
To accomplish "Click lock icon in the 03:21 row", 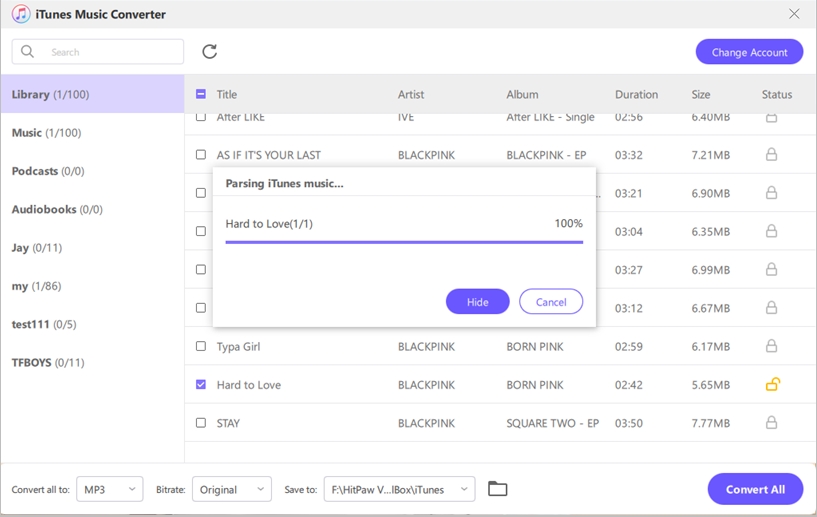I will tap(771, 193).
